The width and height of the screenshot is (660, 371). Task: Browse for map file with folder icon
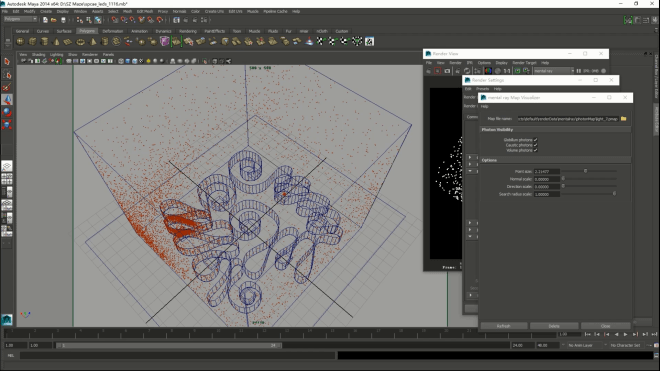point(623,119)
